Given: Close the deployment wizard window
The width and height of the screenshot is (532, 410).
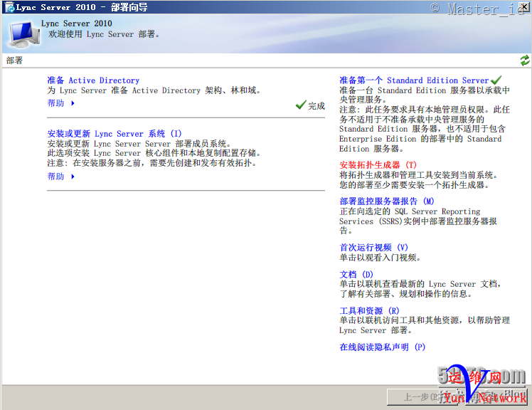Looking at the screenshot, I should click(x=525, y=6).
